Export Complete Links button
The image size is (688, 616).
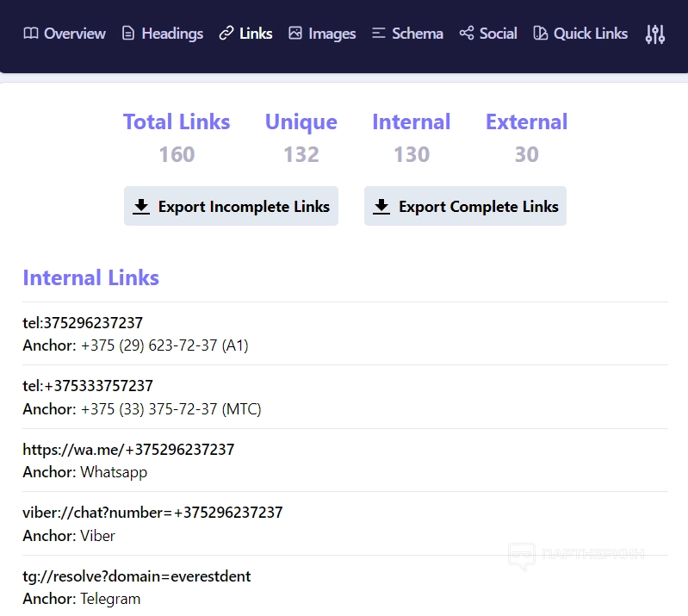(465, 207)
